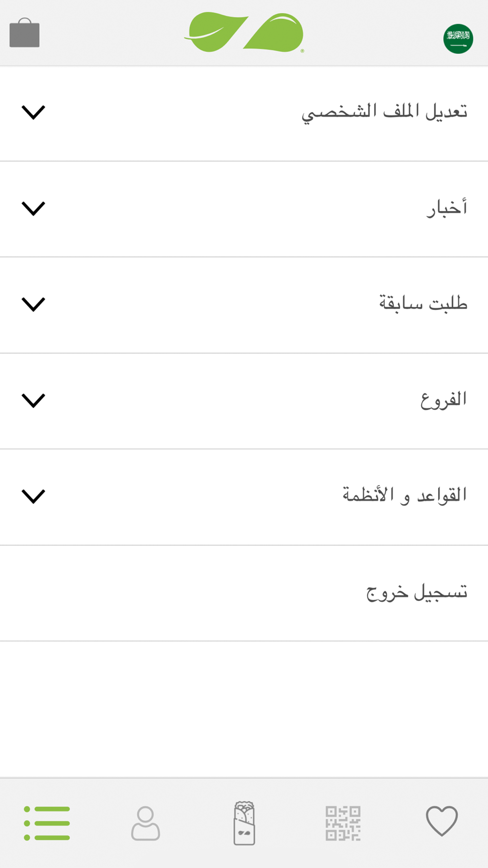
Task: Tap the green leaf logo
Action: (x=244, y=32)
